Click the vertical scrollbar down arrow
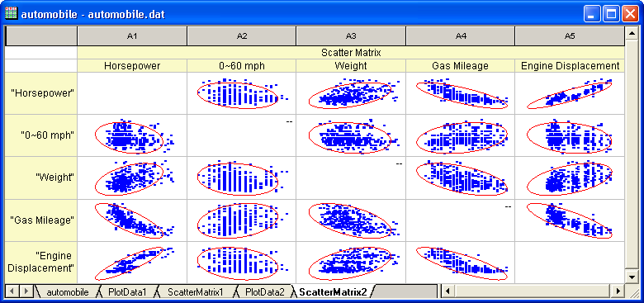The image size is (644, 303). (632, 277)
